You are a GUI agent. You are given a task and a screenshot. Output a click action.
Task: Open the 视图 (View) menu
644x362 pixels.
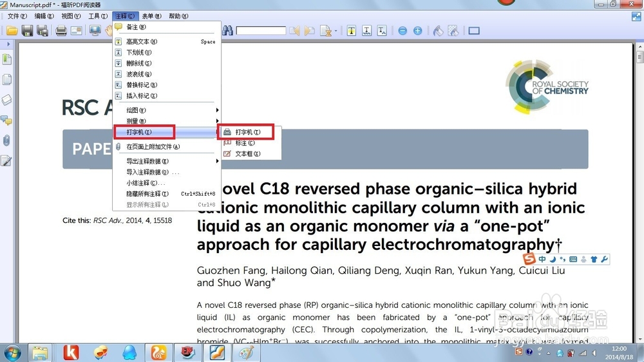tap(71, 16)
